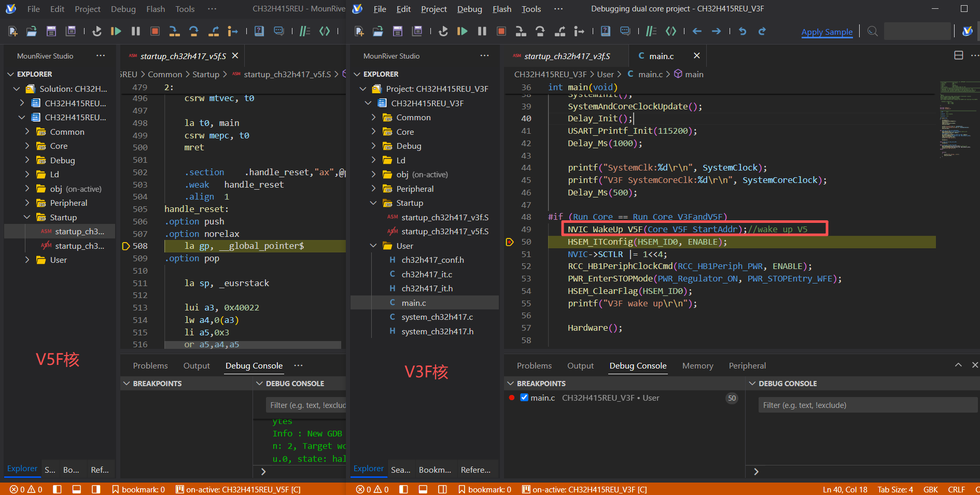This screenshot has width=980, height=495.
Task: Click code brackets icon in V3F toolbar
Action: point(671,31)
